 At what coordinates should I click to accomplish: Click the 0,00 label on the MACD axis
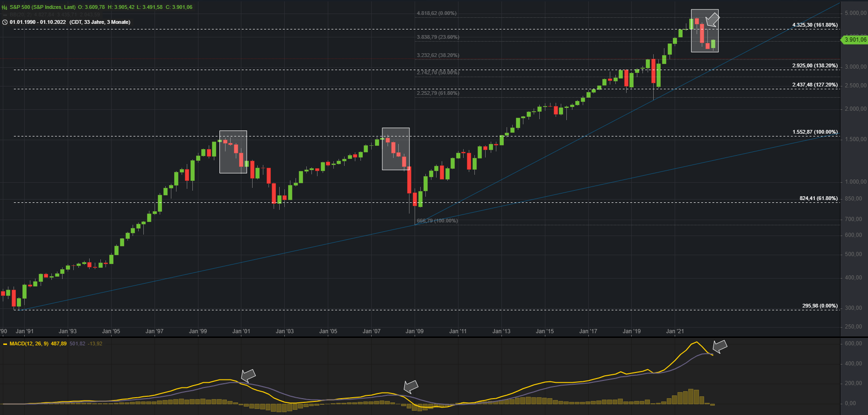(x=850, y=404)
